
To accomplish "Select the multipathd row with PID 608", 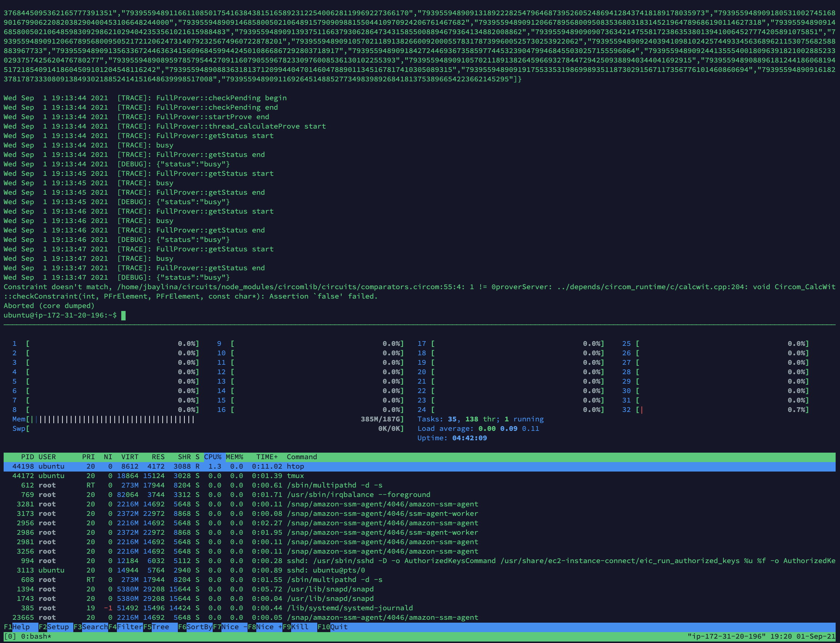I will tap(420, 580).
